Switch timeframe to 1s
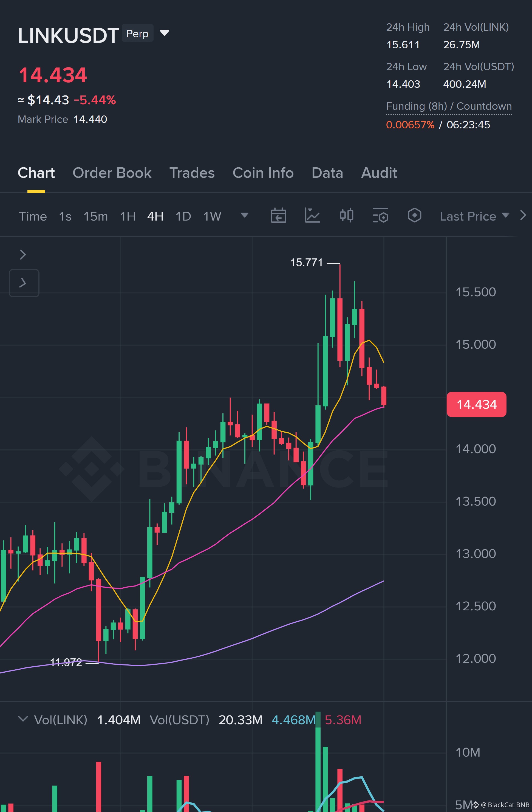This screenshot has height=812, width=532. coord(65,216)
